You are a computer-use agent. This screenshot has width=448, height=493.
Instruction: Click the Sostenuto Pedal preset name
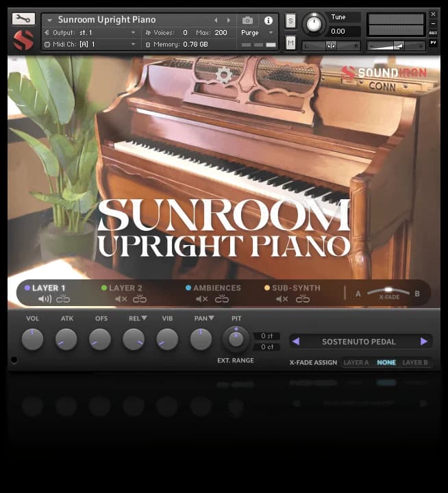coord(359,342)
